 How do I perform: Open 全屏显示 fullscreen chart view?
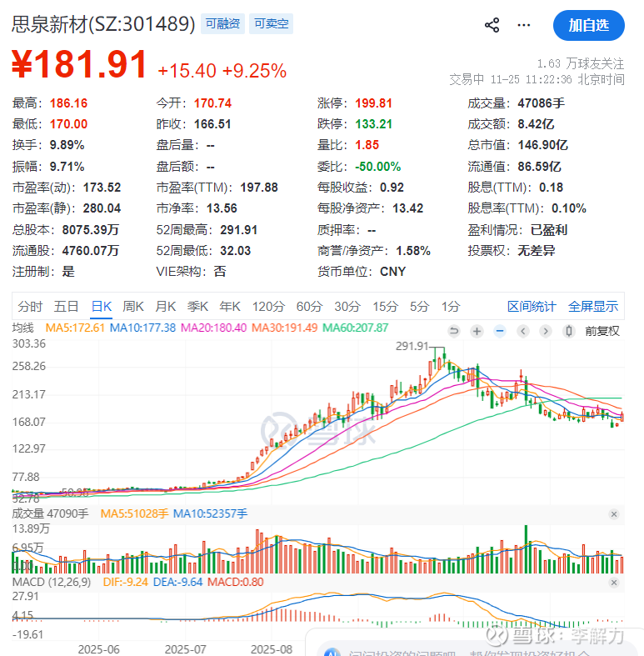pos(593,307)
